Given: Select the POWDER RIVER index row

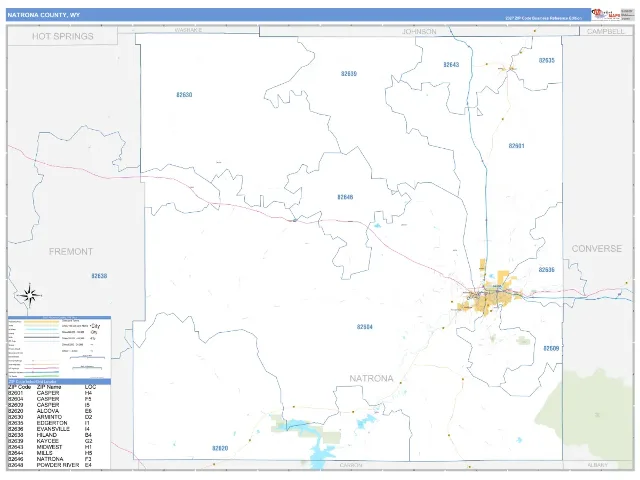Looking at the screenshot, I should click(50, 465).
